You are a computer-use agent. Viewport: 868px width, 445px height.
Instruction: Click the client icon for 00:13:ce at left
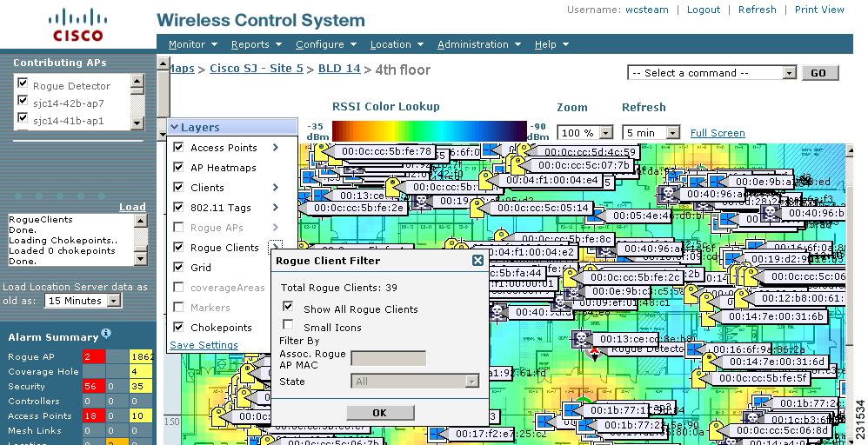pos(322,196)
